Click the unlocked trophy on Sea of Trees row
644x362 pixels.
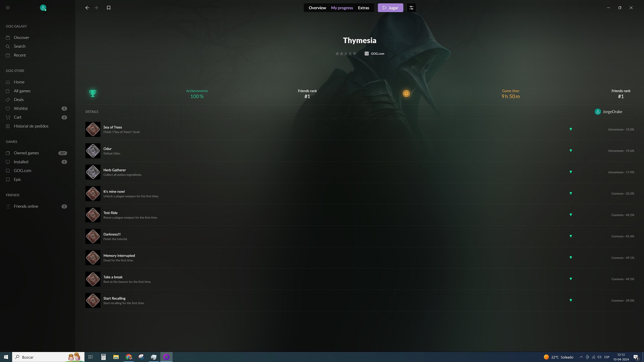tap(571, 129)
